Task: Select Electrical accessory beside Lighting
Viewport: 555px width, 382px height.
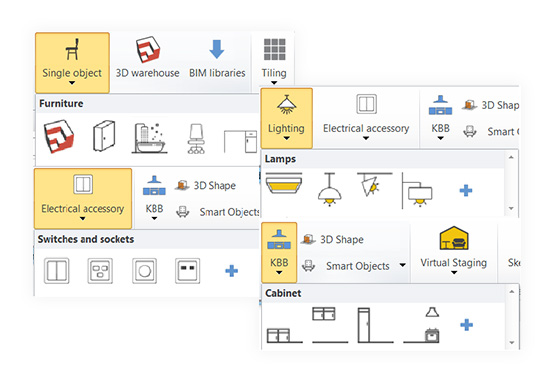Action: click(x=366, y=116)
